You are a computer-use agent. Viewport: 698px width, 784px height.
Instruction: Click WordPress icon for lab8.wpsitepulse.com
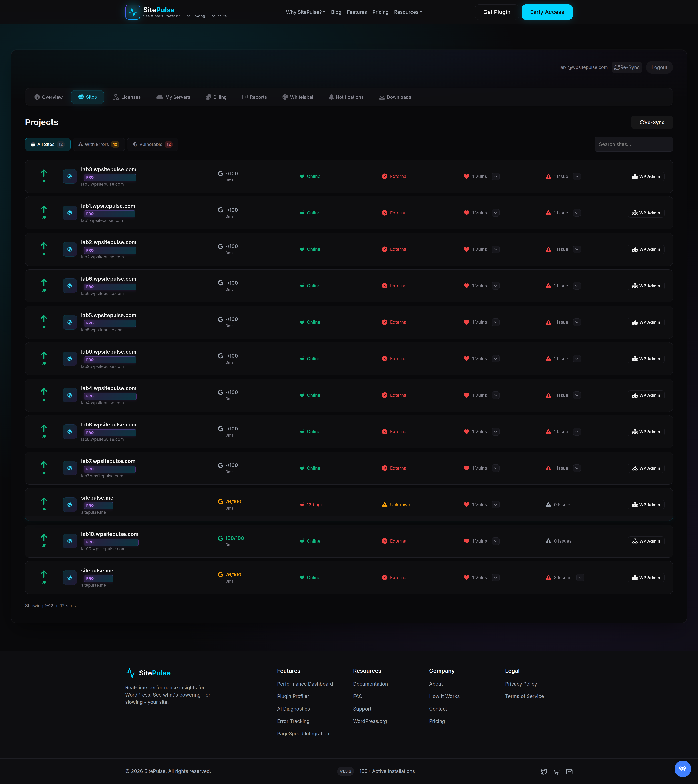tap(70, 432)
